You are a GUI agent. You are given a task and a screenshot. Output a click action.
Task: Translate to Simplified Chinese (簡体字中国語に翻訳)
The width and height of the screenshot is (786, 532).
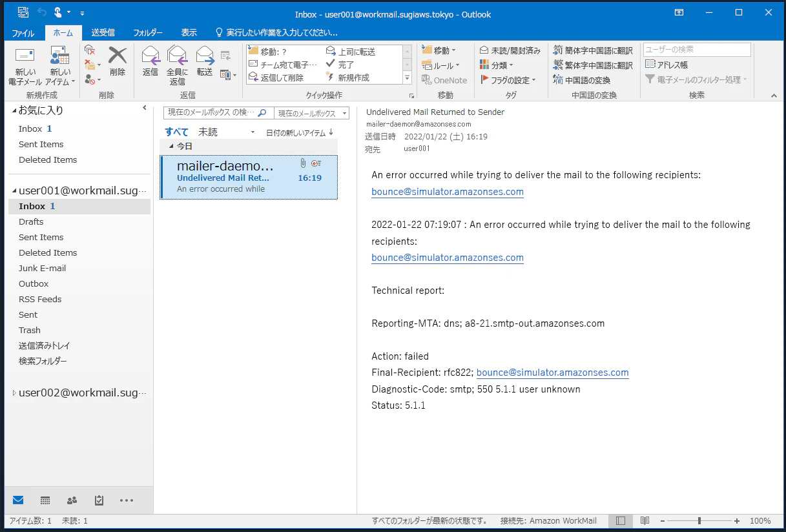coord(593,50)
